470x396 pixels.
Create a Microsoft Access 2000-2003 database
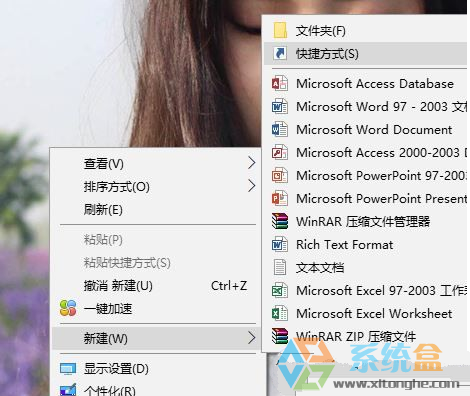(x=365, y=153)
